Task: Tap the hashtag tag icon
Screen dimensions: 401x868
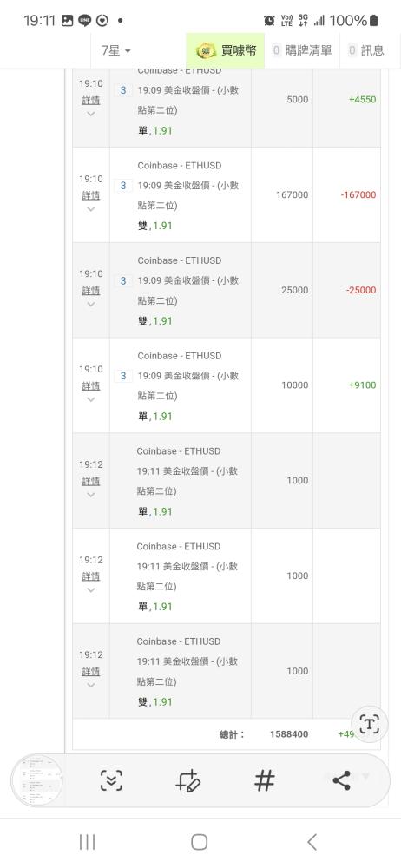Action: (264, 780)
